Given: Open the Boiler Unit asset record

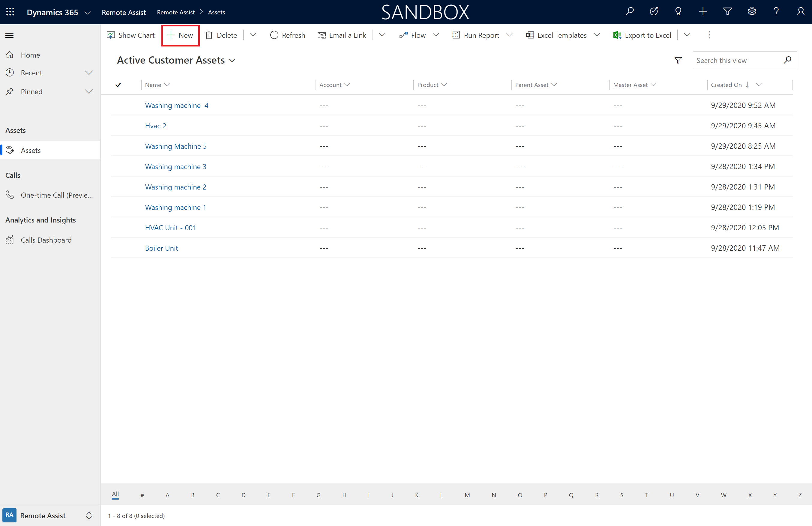Looking at the screenshot, I should (x=162, y=247).
